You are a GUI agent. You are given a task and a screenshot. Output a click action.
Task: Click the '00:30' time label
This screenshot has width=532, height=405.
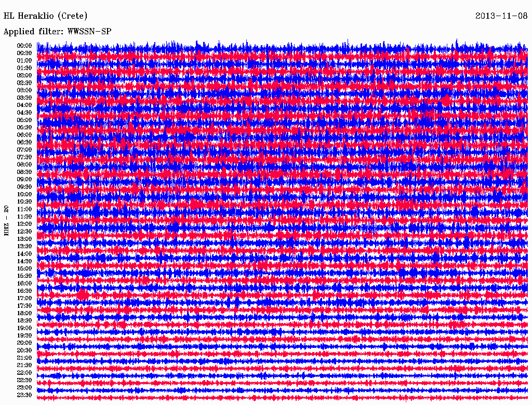pos(24,53)
